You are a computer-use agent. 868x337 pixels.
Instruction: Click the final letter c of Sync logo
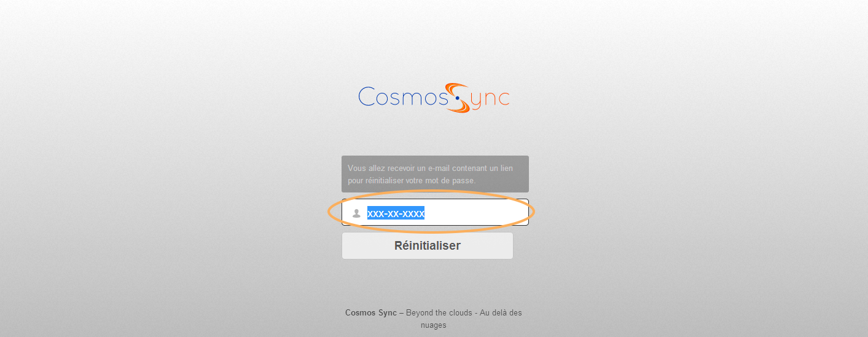[504, 99]
